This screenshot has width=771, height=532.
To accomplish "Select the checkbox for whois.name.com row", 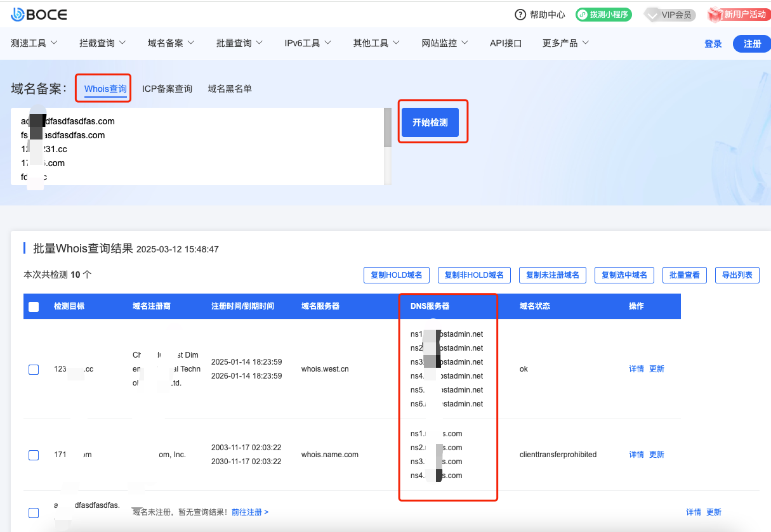I will coord(34,455).
